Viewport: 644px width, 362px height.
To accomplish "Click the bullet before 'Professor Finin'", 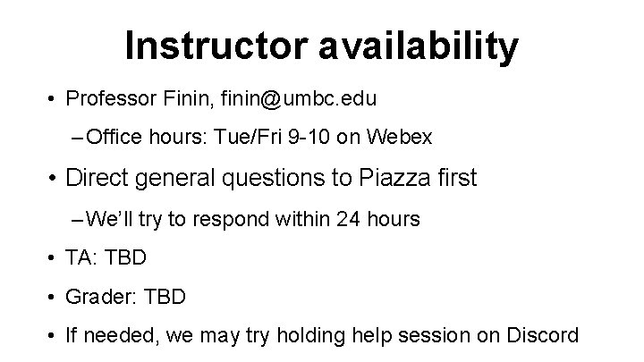I will [x=54, y=97].
